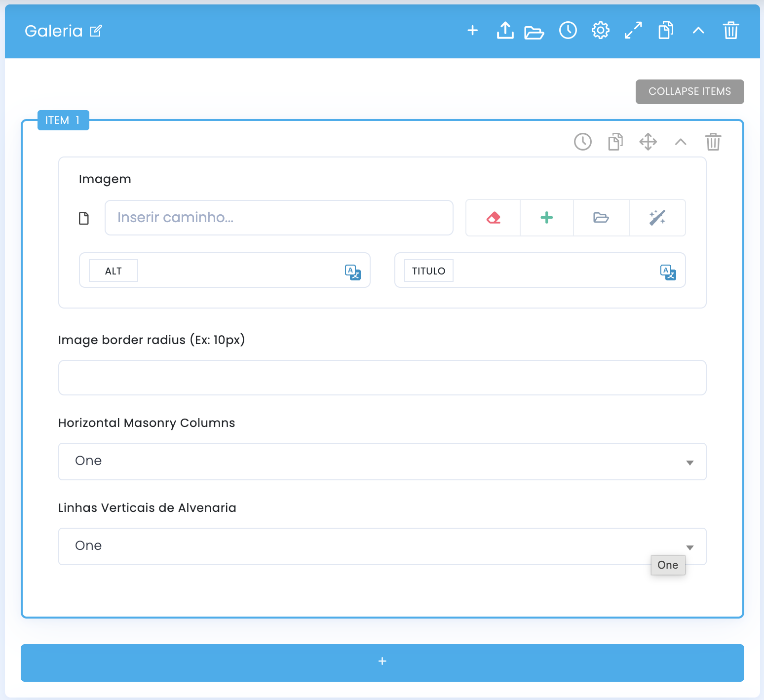This screenshot has height=700, width=764.
Task: Click the file icon beside the path field
Action: point(84,218)
